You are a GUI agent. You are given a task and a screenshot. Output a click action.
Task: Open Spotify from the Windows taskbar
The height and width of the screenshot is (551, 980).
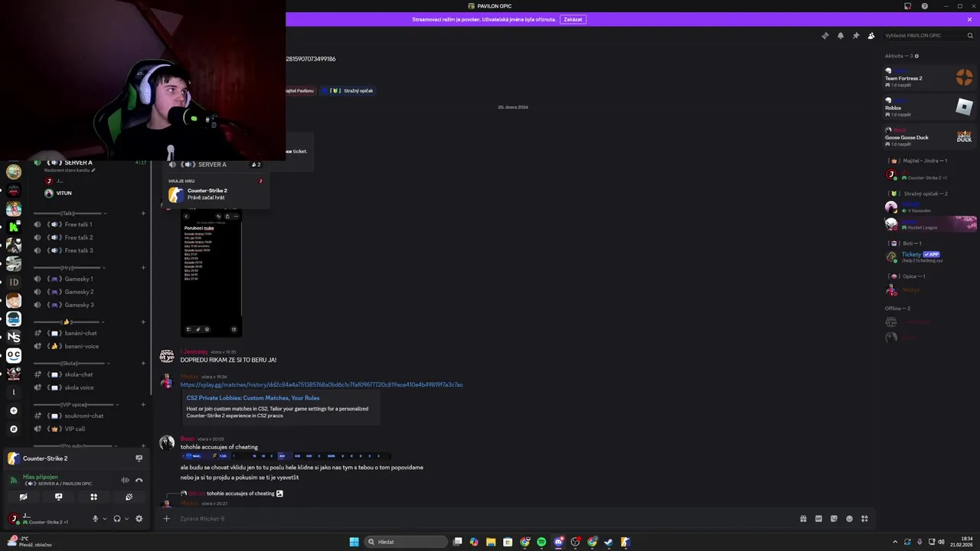pyautogui.click(x=541, y=542)
